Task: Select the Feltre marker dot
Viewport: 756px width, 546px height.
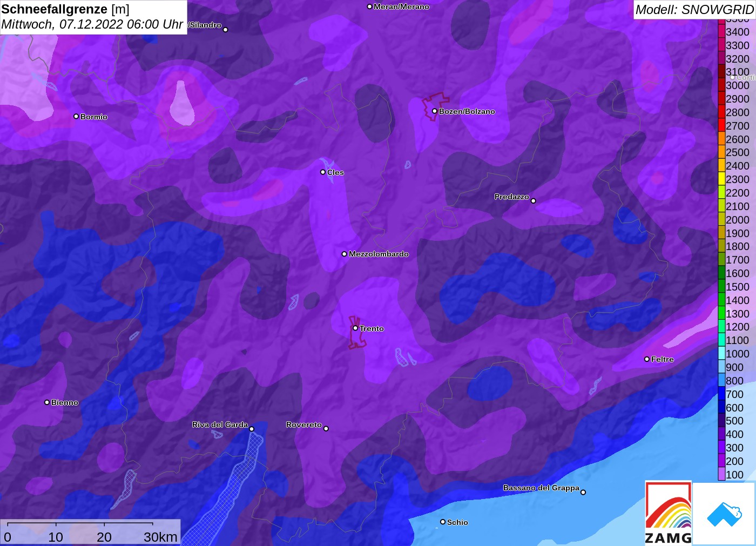Action: [x=647, y=359]
